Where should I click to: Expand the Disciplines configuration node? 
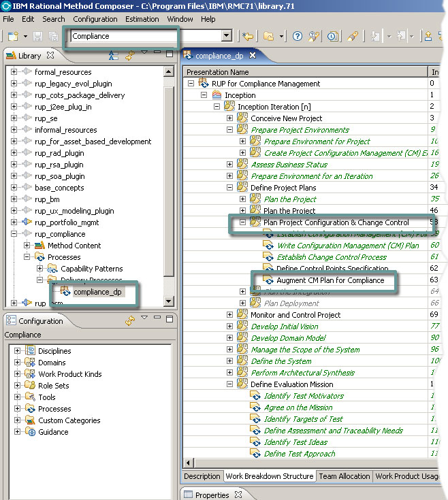point(17,351)
